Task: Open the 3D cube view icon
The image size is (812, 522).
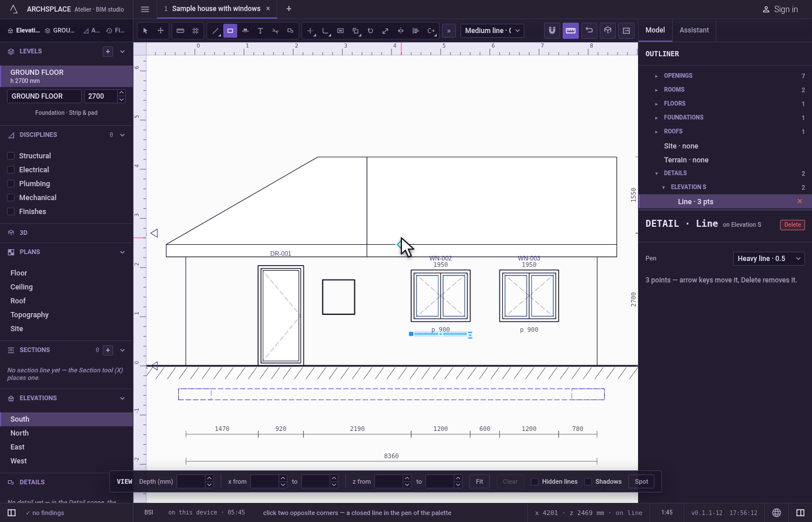Action: pos(608,31)
